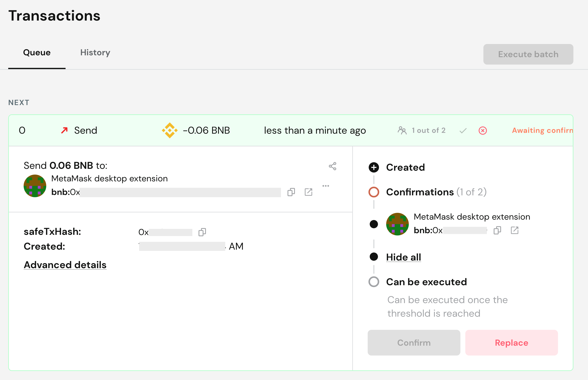Click the share transaction icon
The height and width of the screenshot is (380, 588).
pyautogui.click(x=333, y=166)
